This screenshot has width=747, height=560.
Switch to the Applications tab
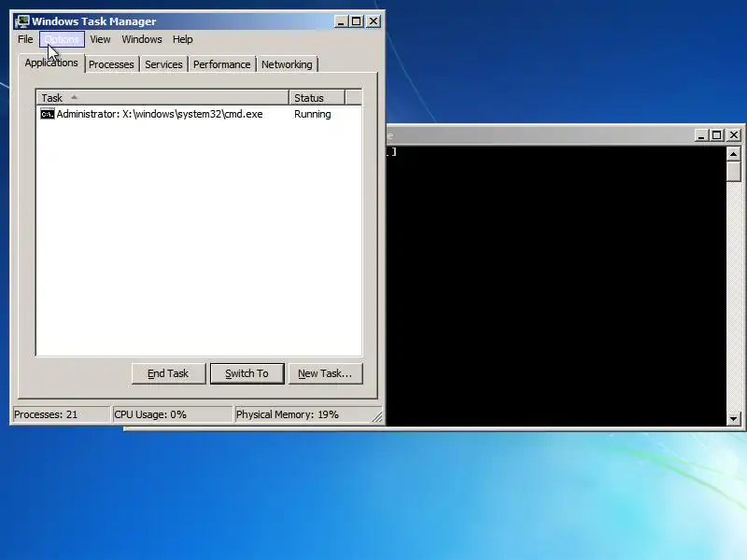tap(51, 63)
